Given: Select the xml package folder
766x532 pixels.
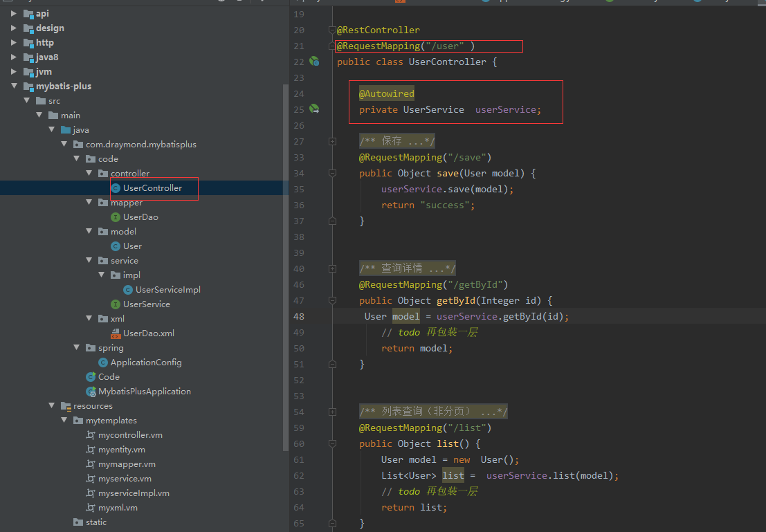Looking at the screenshot, I should pos(117,319).
